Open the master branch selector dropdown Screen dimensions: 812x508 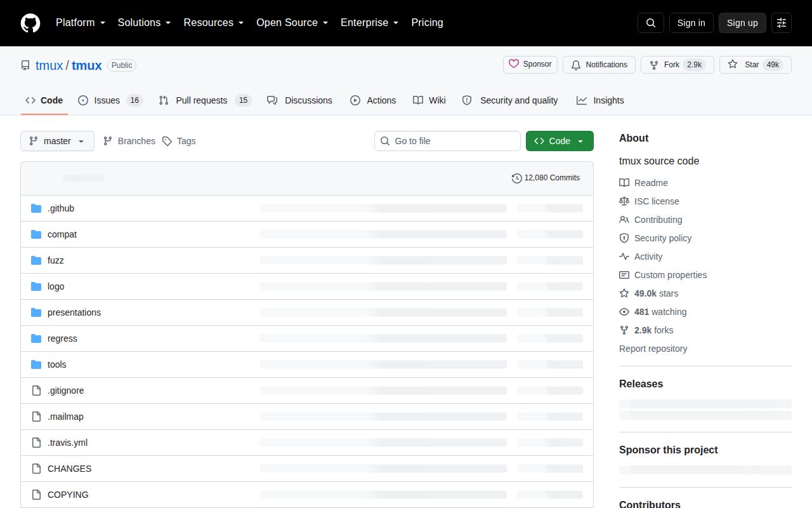57,141
